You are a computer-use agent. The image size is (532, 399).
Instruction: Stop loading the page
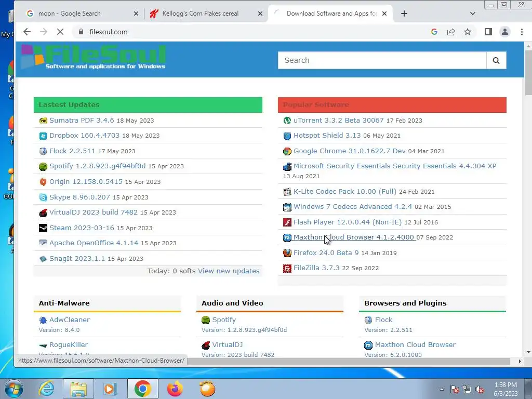click(60, 32)
